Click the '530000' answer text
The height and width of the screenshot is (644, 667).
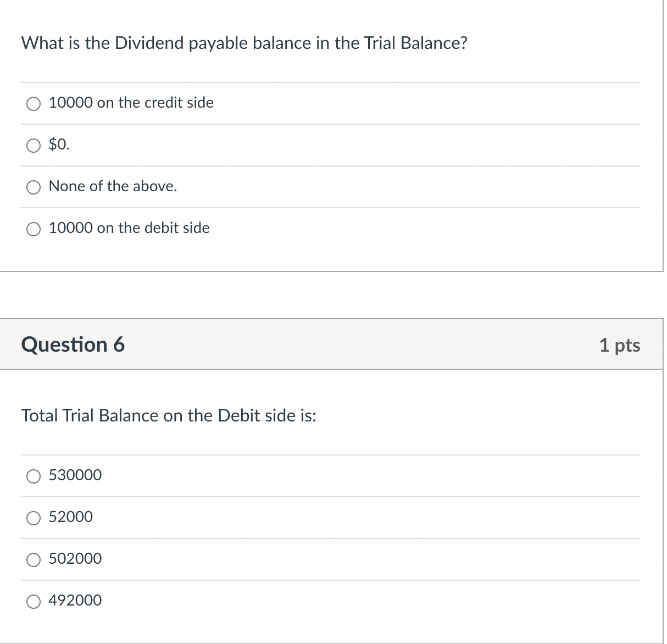point(75,475)
